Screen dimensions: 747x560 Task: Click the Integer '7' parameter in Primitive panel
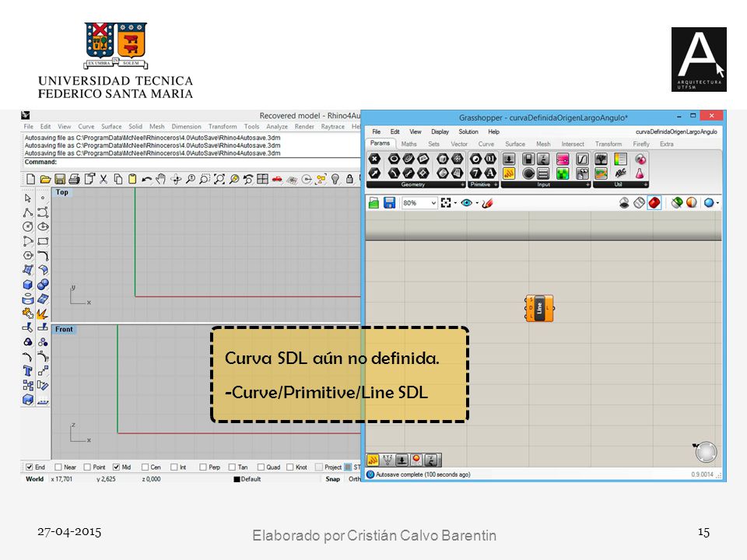(x=475, y=173)
